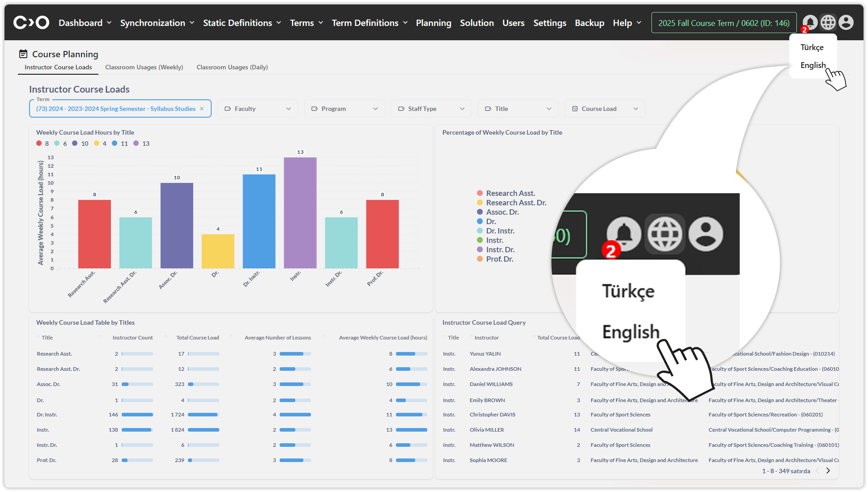Toggle legend item 13 in bar chart
The height and width of the screenshot is (492, 868).
click(x=141, y=144)
